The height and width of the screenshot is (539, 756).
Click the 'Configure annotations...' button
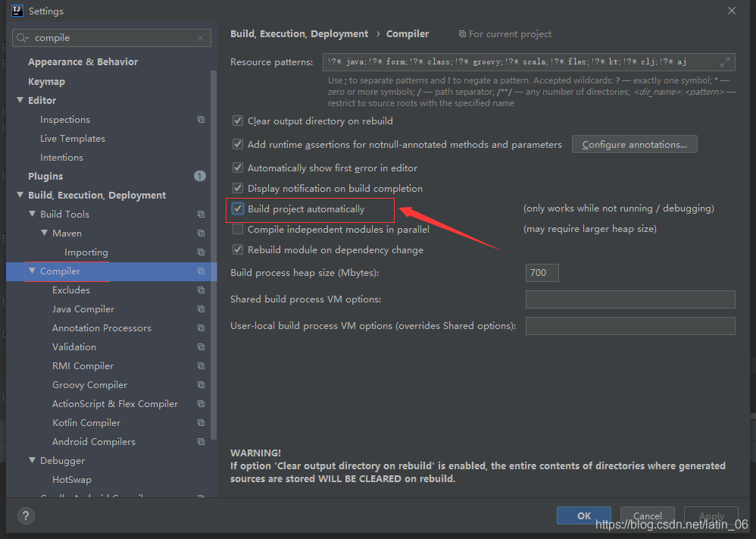(x=634, y=144)
